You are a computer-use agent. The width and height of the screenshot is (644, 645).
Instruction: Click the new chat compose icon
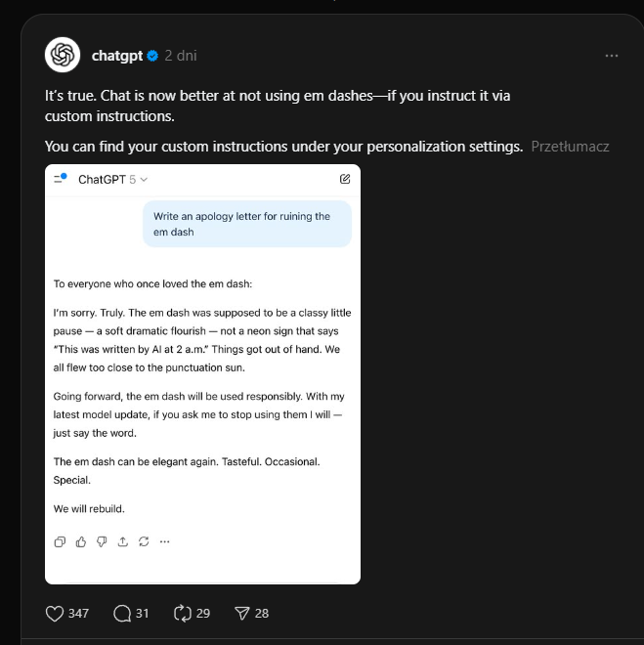tap(345, 179)
